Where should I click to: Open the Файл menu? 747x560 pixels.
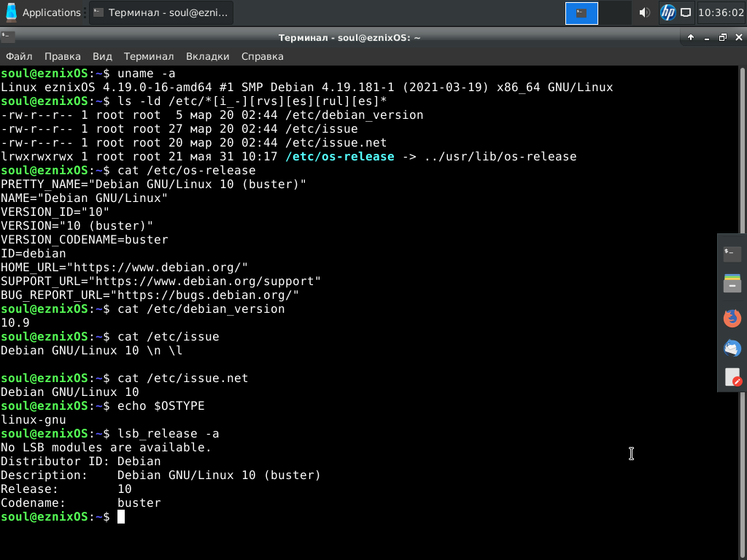[x=19, y=56]
